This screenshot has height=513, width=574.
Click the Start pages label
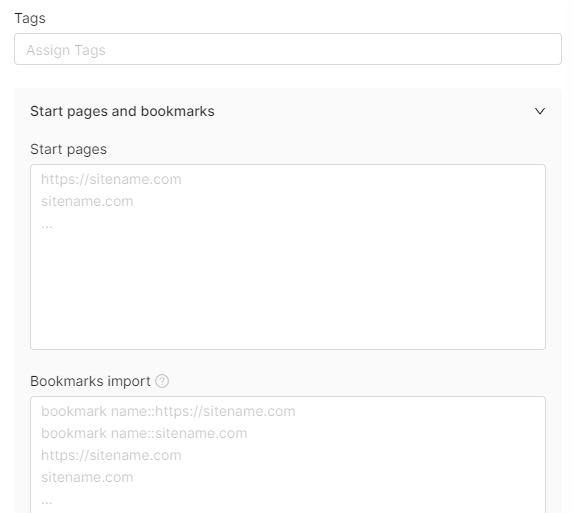tap(68, 149)
